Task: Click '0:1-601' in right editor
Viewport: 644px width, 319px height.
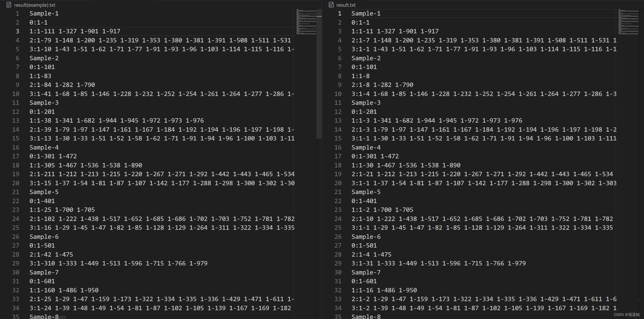Action: 364,281
